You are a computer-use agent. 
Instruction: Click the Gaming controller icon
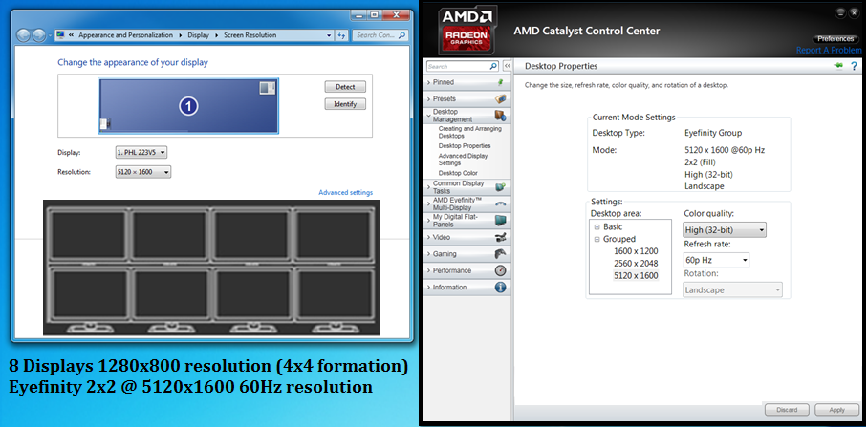[500, 254]
